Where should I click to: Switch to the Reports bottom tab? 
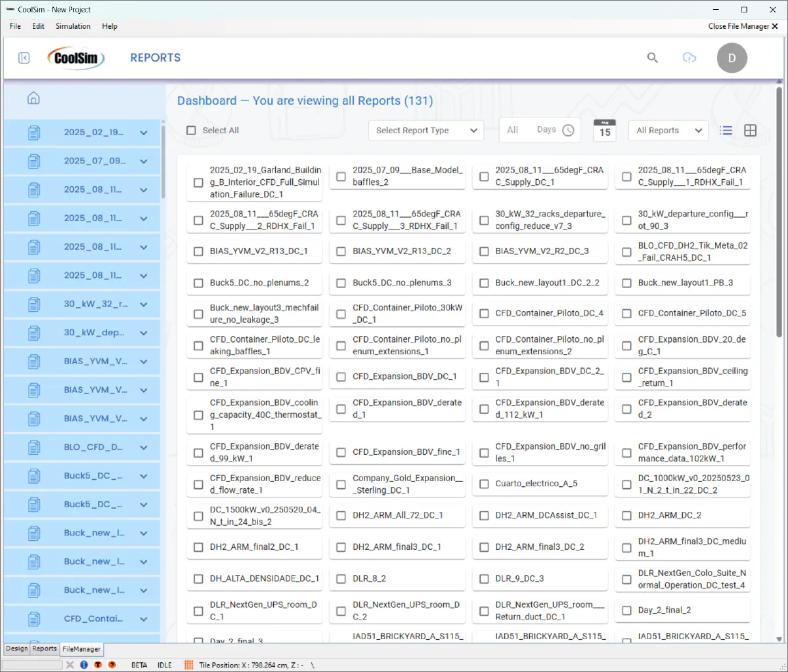(45, 648)
